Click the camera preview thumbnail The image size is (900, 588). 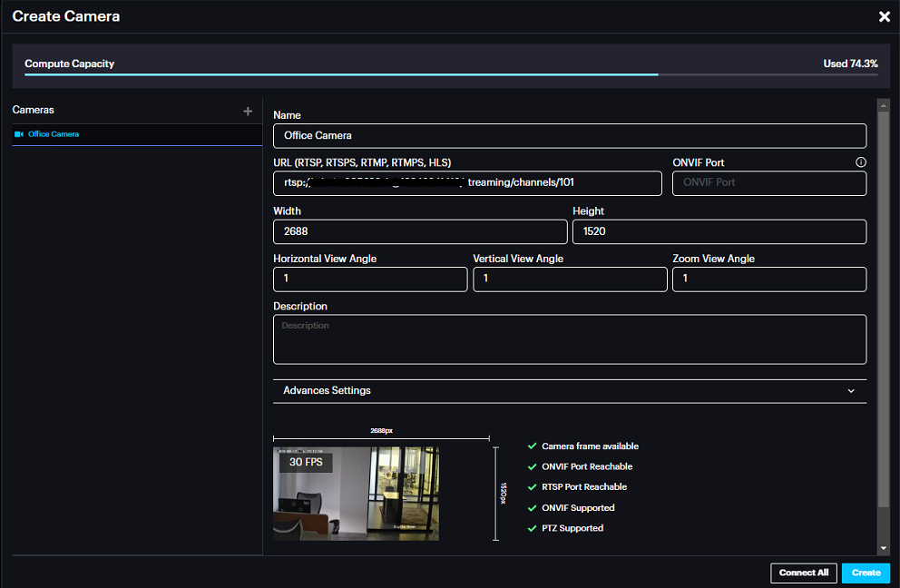coord(356,494)
